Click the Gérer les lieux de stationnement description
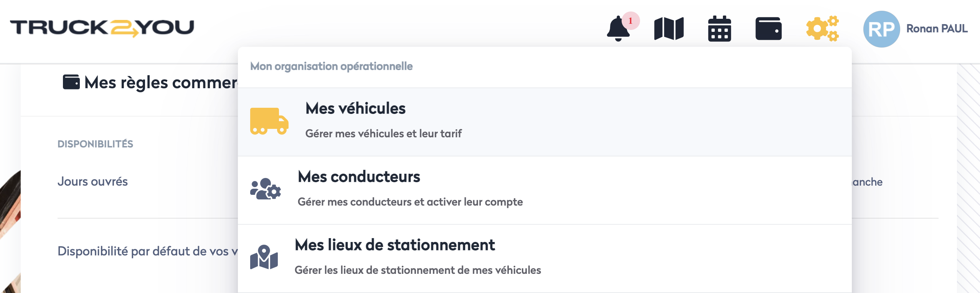Viewport: 980px width, 293px height. click(x=417, y=270)
